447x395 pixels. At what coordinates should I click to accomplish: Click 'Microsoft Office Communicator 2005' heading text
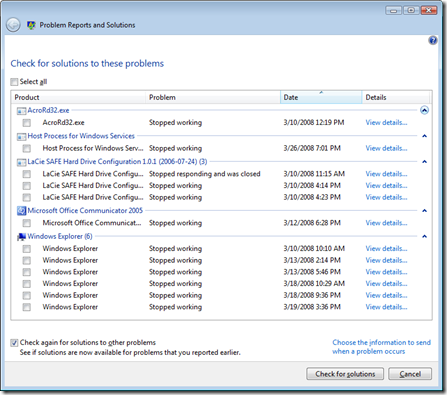pos(85,211)
